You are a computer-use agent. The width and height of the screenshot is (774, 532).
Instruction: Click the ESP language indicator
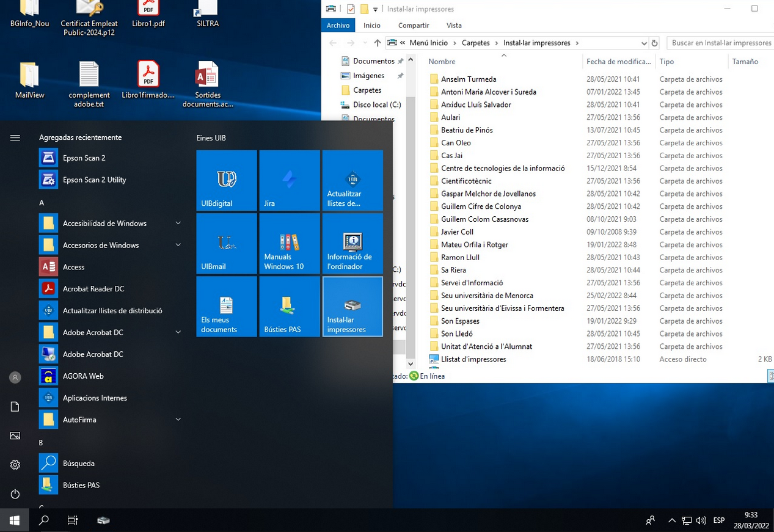coord(719,520)
